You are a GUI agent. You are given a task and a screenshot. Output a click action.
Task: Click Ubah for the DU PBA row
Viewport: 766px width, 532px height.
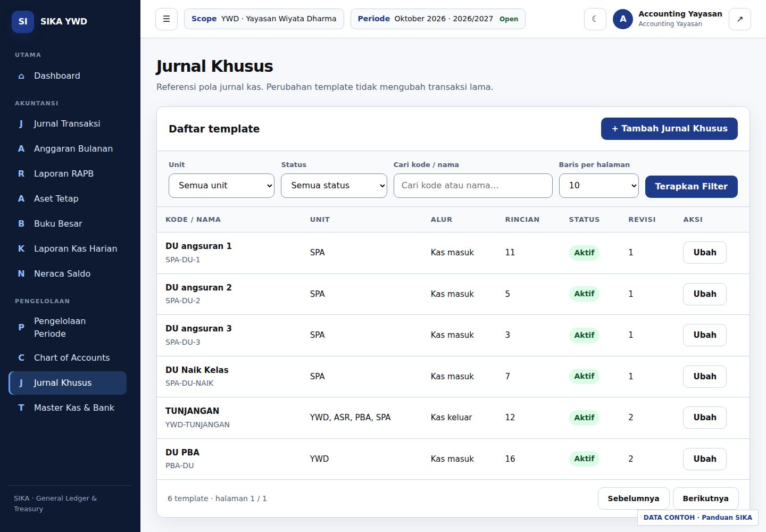tap(705, 459)
